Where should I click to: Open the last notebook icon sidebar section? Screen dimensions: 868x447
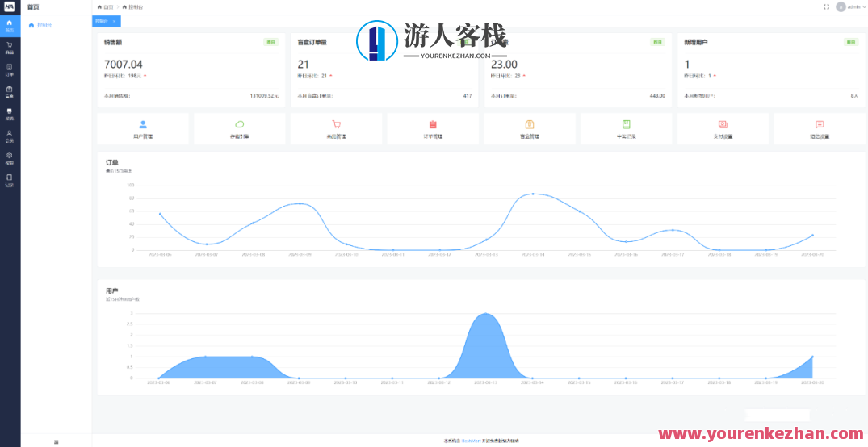coord(10,181)
